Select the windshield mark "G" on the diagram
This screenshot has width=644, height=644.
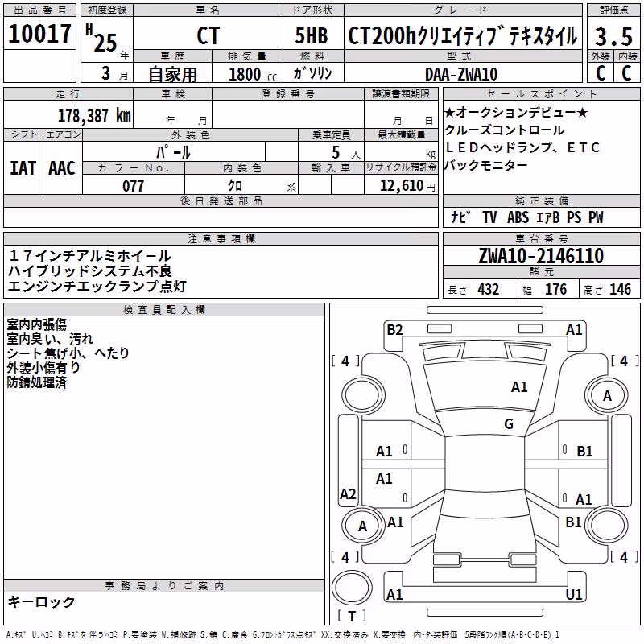click(x=509, y=423)
